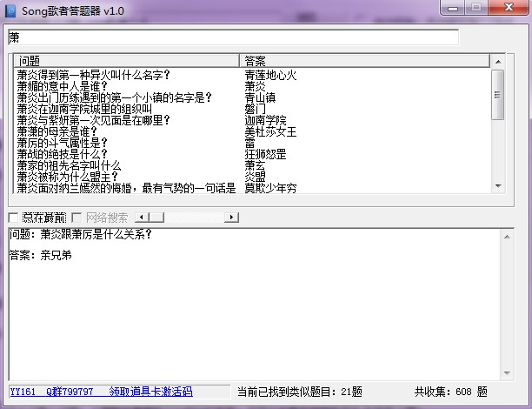The height and width of the screenshot is (409, 532).
Task: Open the YY161 Q群 activation code link
Action: tap(100, 392)
